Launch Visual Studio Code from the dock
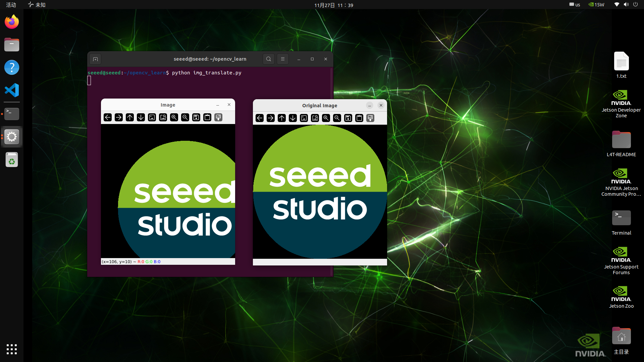Screen dimensions: 644x362 point(12,90)
